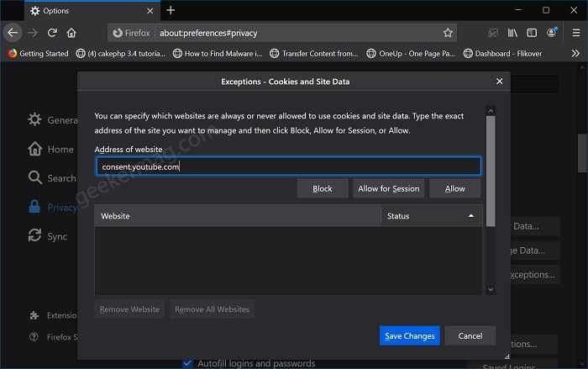Viewport: 588px width, 369px height.
Task: Click the page main scrollbar thumb
Action: 582,153
